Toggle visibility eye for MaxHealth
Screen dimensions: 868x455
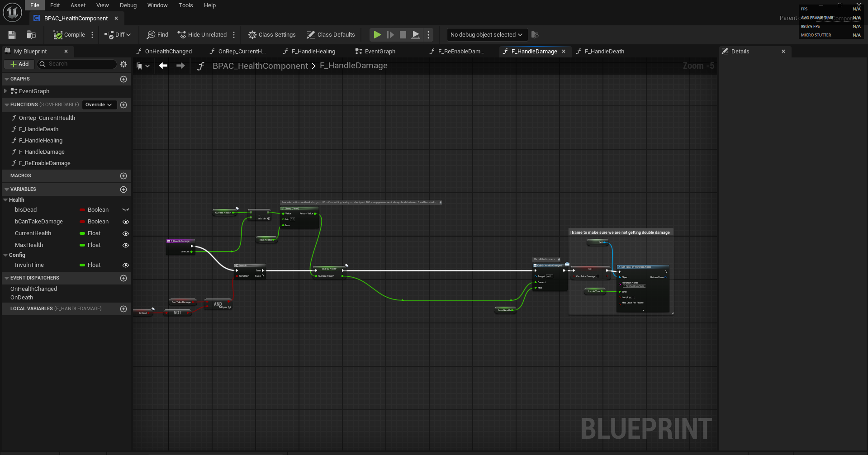click(x=126, y=245)
